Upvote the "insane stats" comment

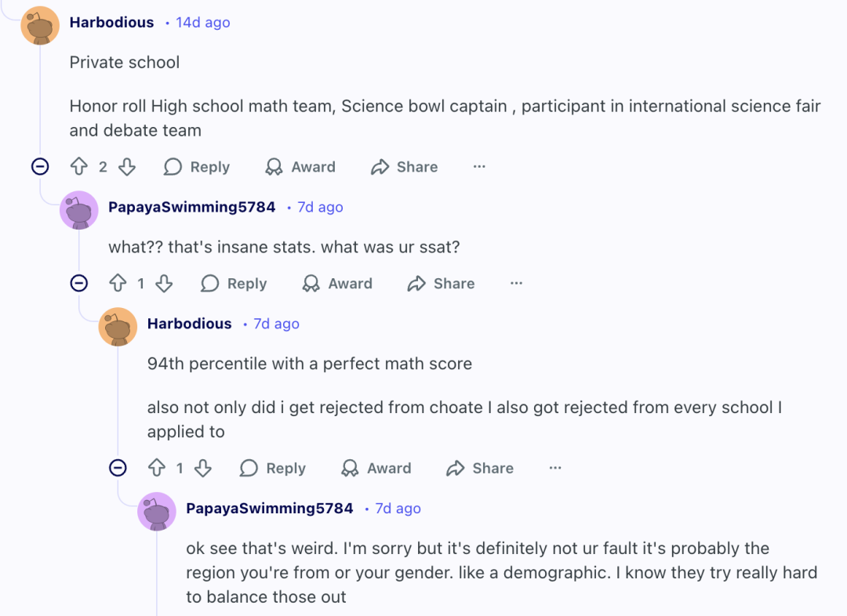(118, 284)
